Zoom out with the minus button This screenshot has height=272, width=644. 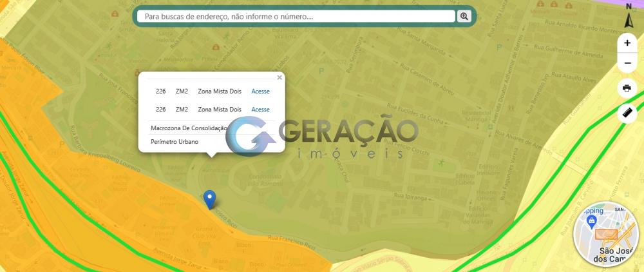[627, 63]
